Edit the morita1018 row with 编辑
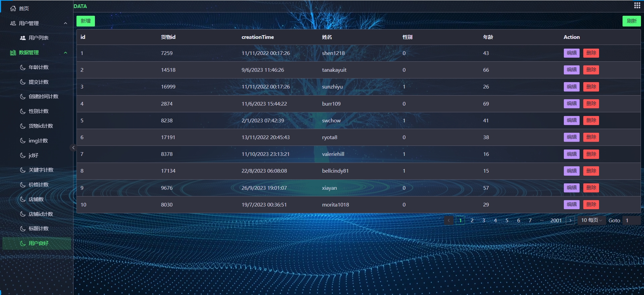Viewport: 644px width, 295px height. pos(572,204)
